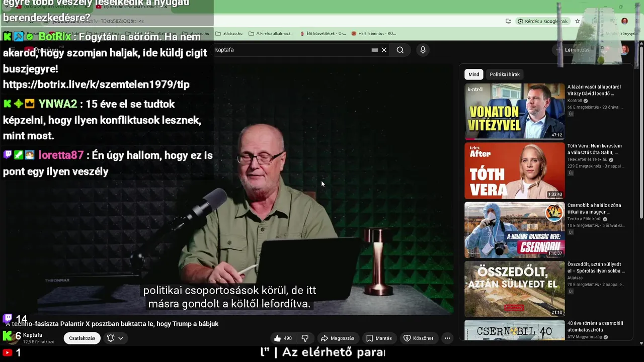The width and height of the screenshot is (644, 362).
Task: Save the video with Mentés
Action: coord(379,338)
